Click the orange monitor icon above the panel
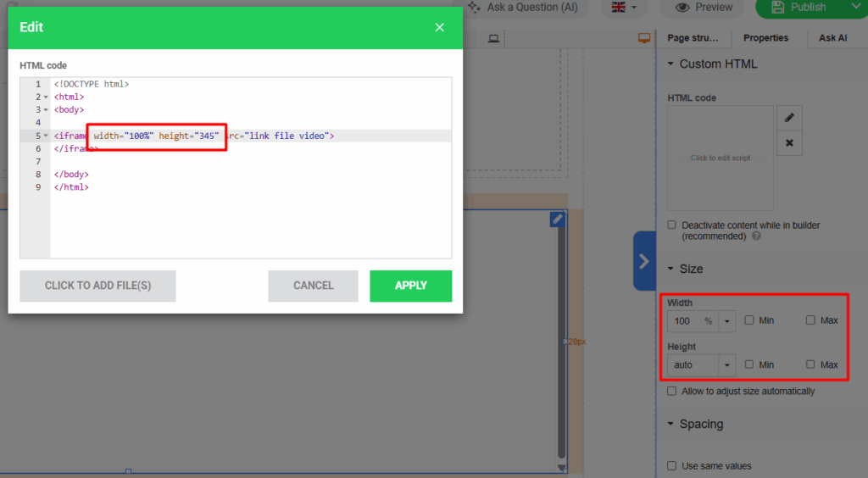Screen dimensions: 868x478 pyautogui.click(x=644, y=37)
